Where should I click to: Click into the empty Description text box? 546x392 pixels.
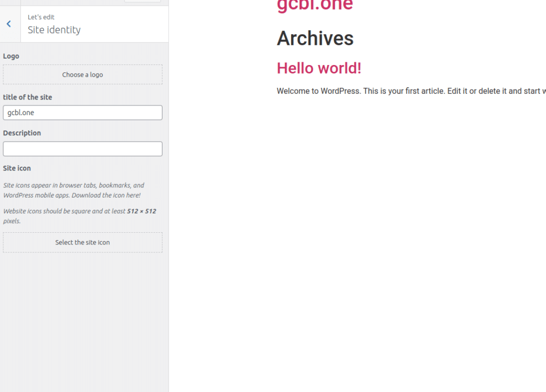point(83,149)
